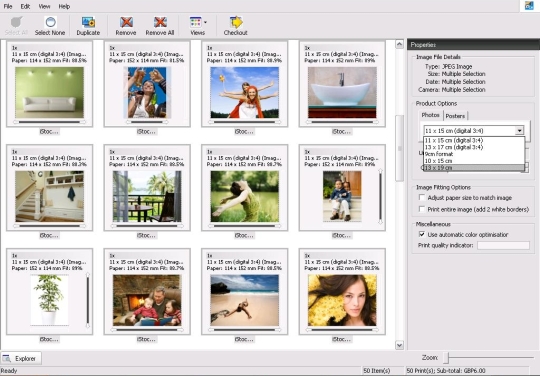Image resolution: width=540 pixels, height=376 pixels.
Task: Click the Select All toolbar icon
Action: tap(16, 22)
